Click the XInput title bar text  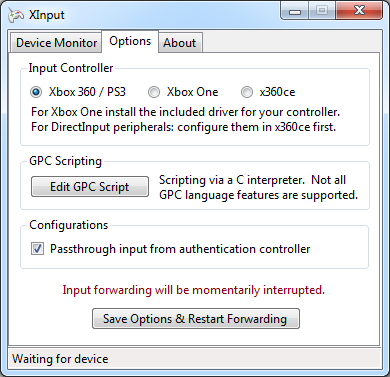tap(47, 15)
